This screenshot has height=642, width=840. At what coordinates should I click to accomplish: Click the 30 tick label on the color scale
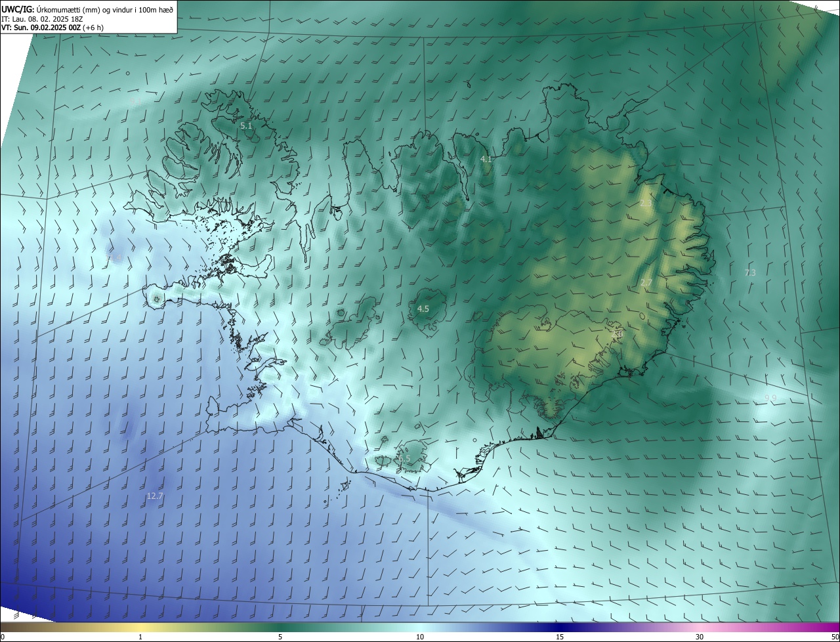pos(700,637)
